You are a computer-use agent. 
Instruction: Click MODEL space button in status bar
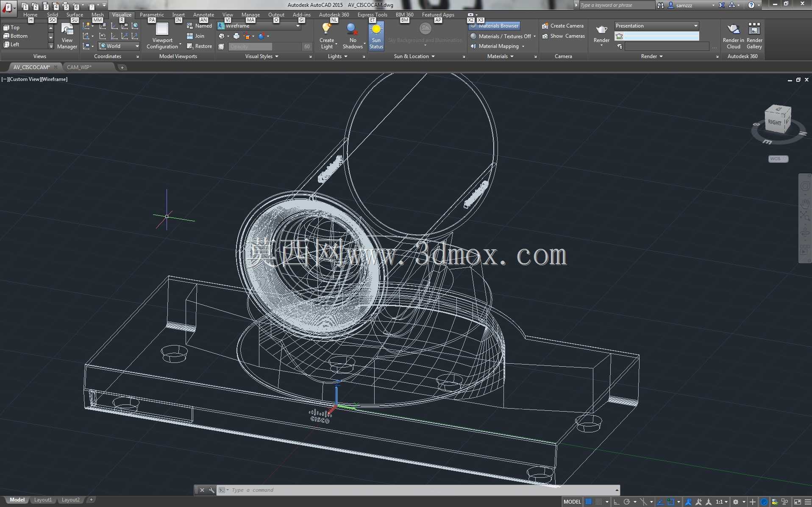pyautogui.click(x=572, y=502)
